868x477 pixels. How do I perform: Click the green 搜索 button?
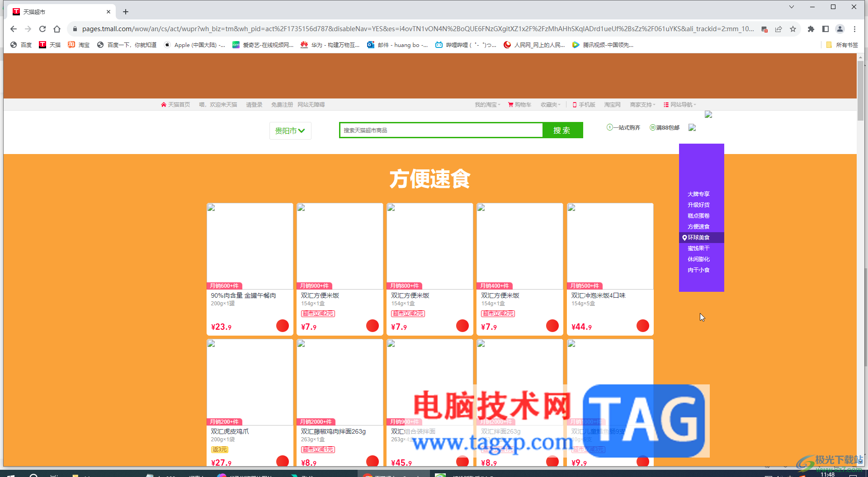pos(562,130)
